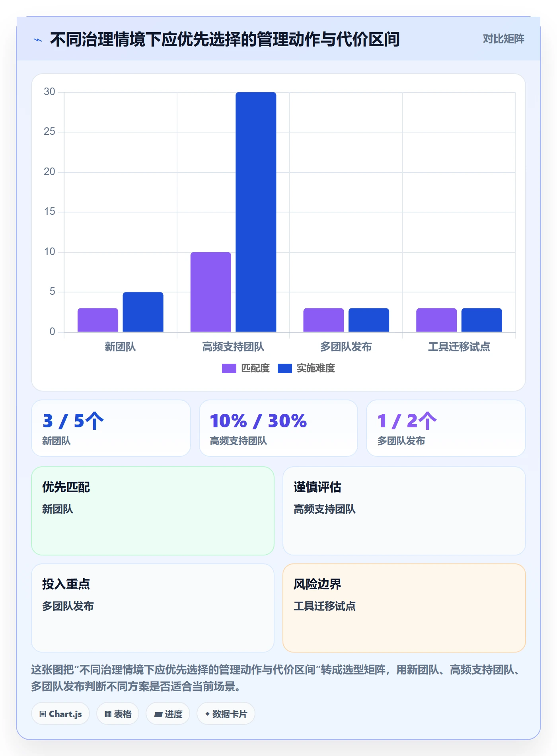Toggle the 实施难度 legend entry
Image resolution: width=557 pixels, height=756 pixels.
(306, 368)
